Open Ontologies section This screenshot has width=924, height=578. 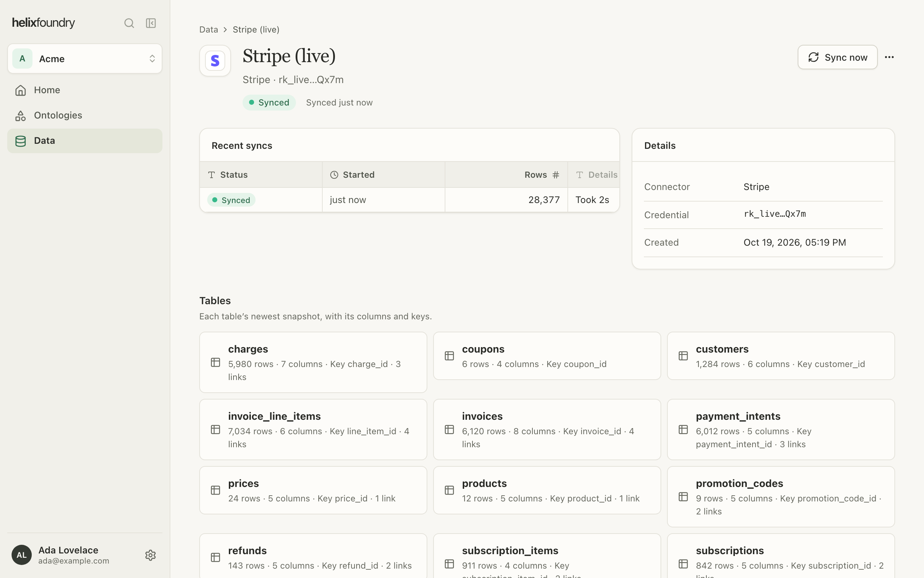click(x=85, y=115)
